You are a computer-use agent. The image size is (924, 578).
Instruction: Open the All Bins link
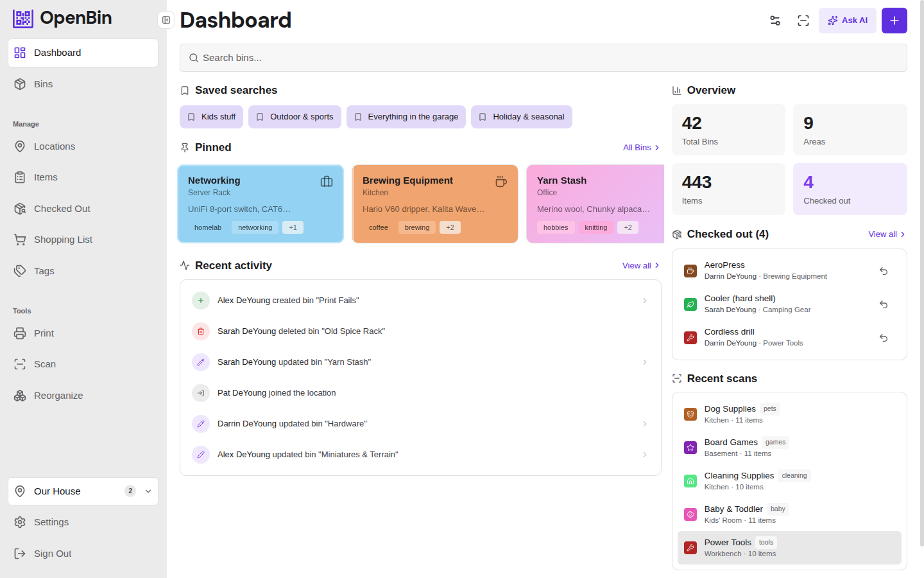pos(641,148)
